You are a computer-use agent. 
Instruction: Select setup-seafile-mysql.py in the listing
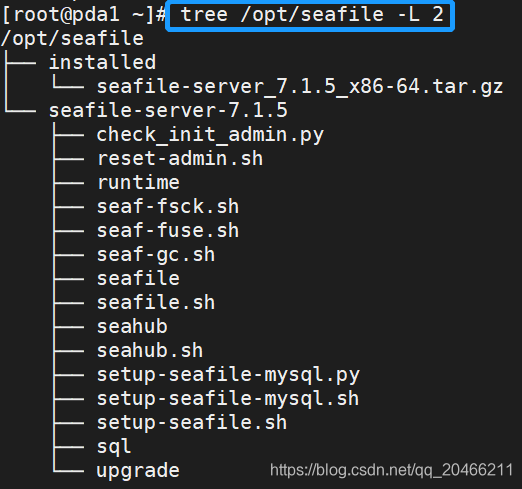(x=228, y=375)
